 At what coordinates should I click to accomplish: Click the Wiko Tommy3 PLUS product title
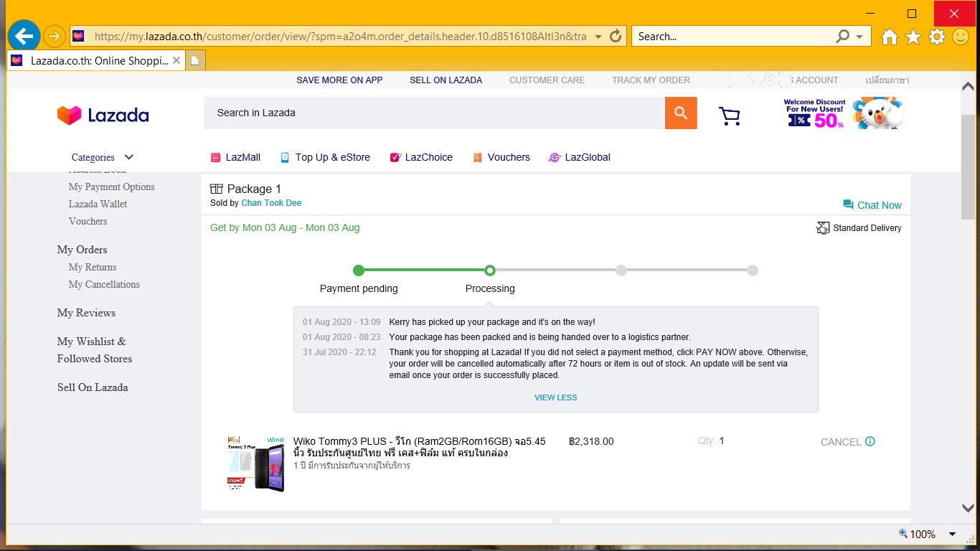420,447
